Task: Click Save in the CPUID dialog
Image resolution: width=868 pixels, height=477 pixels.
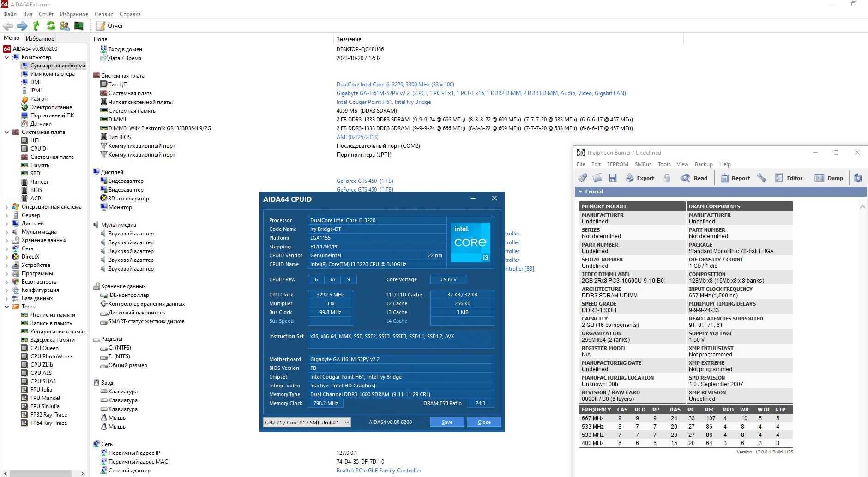Action: (447, 422)
